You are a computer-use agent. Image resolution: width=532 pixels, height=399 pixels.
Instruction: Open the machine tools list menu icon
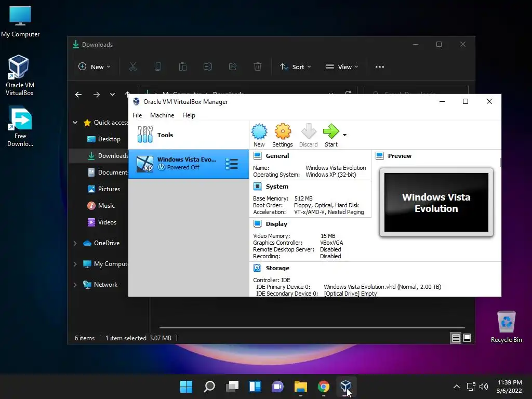coord(232,164)
